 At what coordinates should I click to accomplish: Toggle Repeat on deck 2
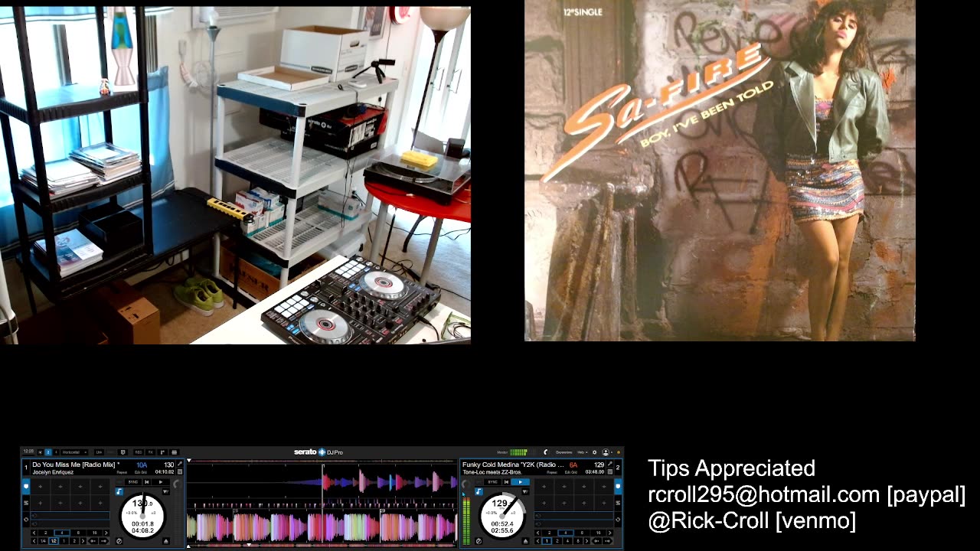(552, 472)
